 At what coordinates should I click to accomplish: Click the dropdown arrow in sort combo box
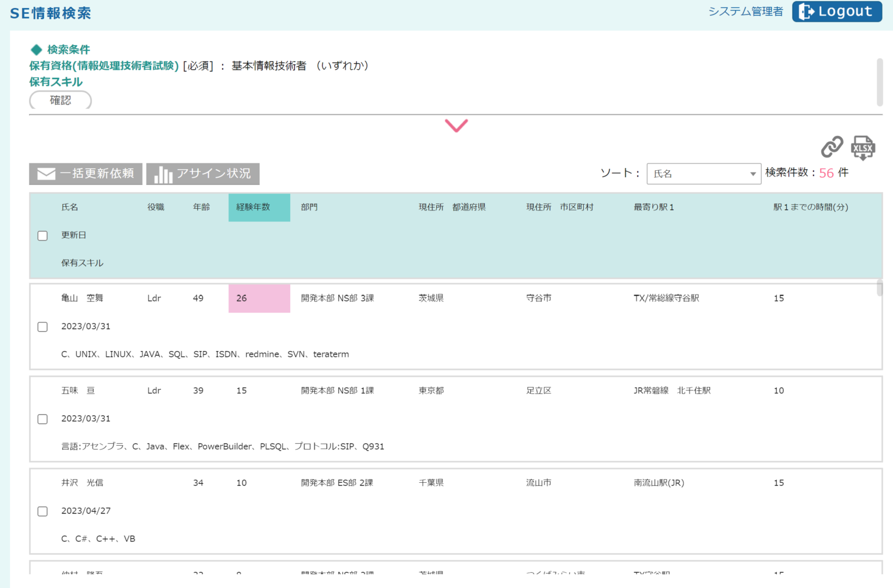[753, 174]
